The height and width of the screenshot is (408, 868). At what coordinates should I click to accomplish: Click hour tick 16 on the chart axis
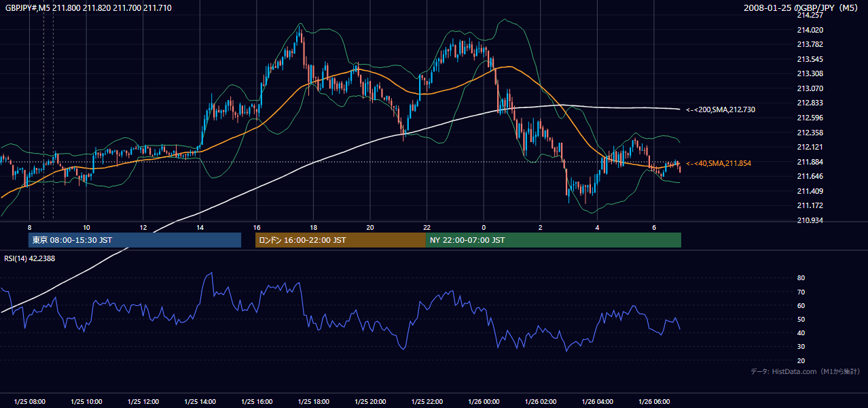tap(257, 227)
